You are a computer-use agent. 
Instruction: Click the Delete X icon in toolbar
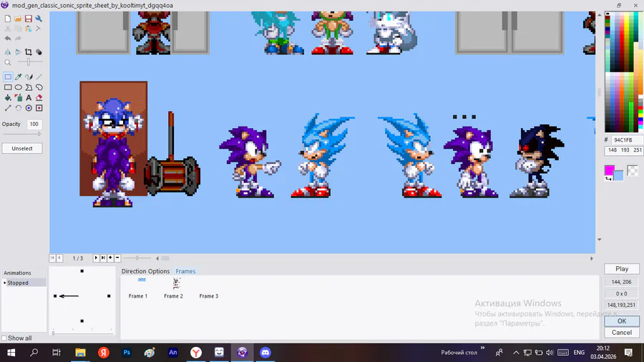[39, 29]
